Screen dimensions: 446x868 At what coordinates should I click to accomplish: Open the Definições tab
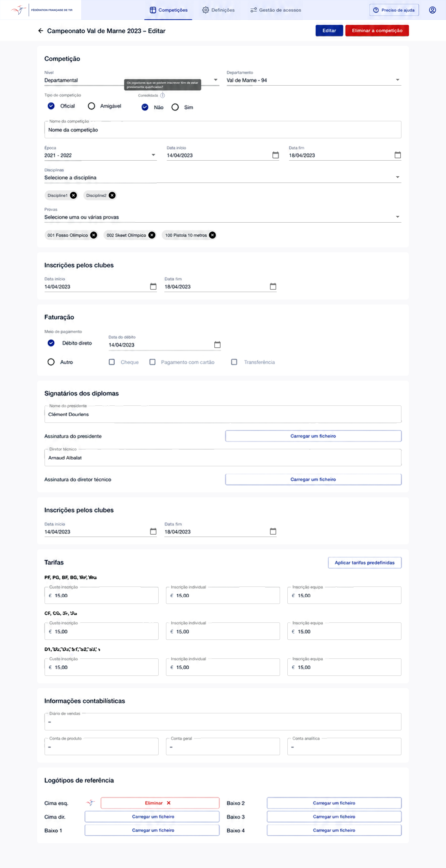[219, 10]
